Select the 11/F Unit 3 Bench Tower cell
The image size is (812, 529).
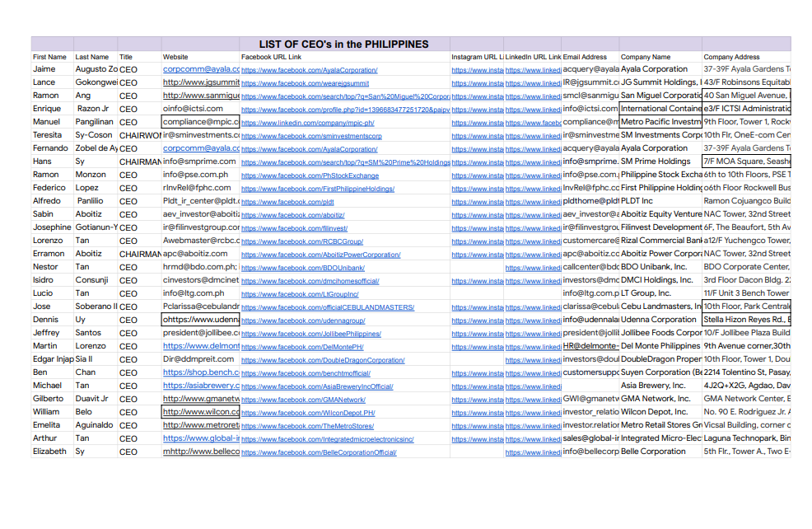pyautogui.click(x=746, y=293)
